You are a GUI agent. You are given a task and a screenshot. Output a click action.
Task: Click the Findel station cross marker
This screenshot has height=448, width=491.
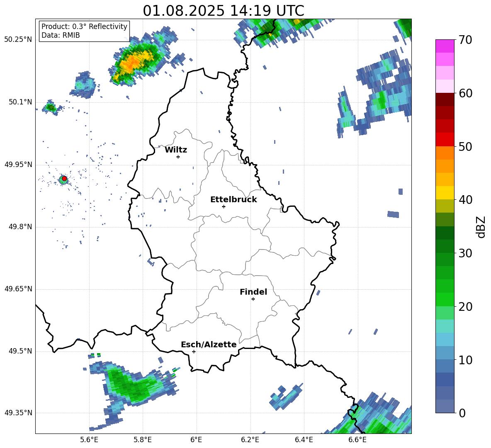[253, 299]
